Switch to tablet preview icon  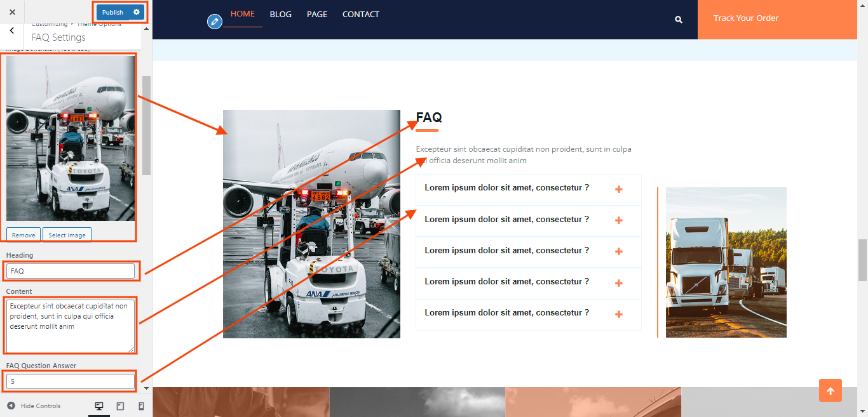coord(120,406)
